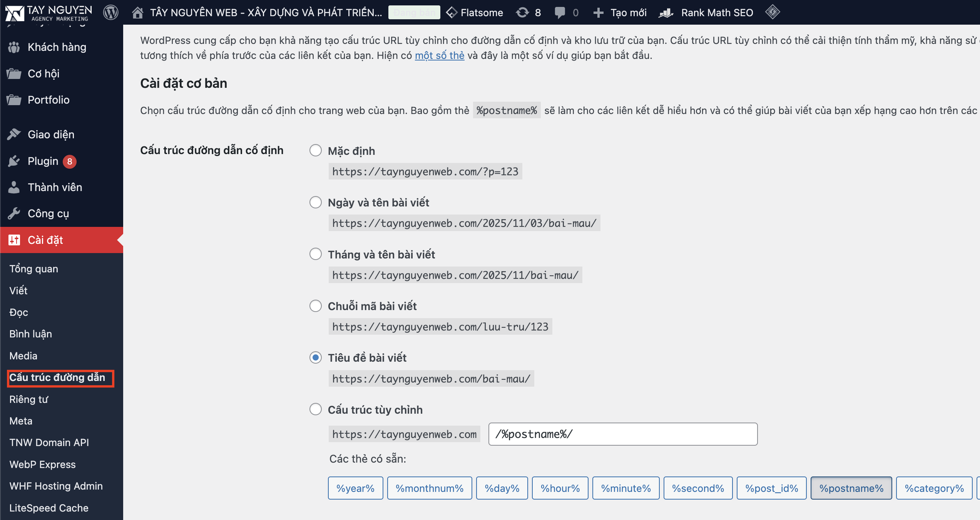Viewport: 980px width, 520px height.
Task: Click the home icon next to site title
Action: (137, 12)
